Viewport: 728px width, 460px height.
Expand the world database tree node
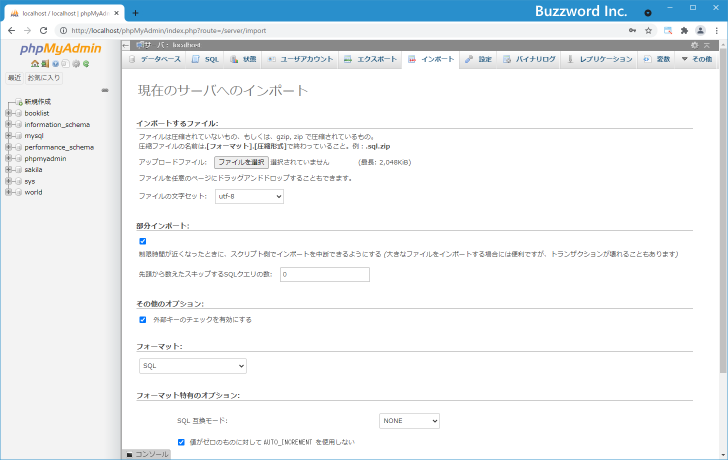[8, 192]
